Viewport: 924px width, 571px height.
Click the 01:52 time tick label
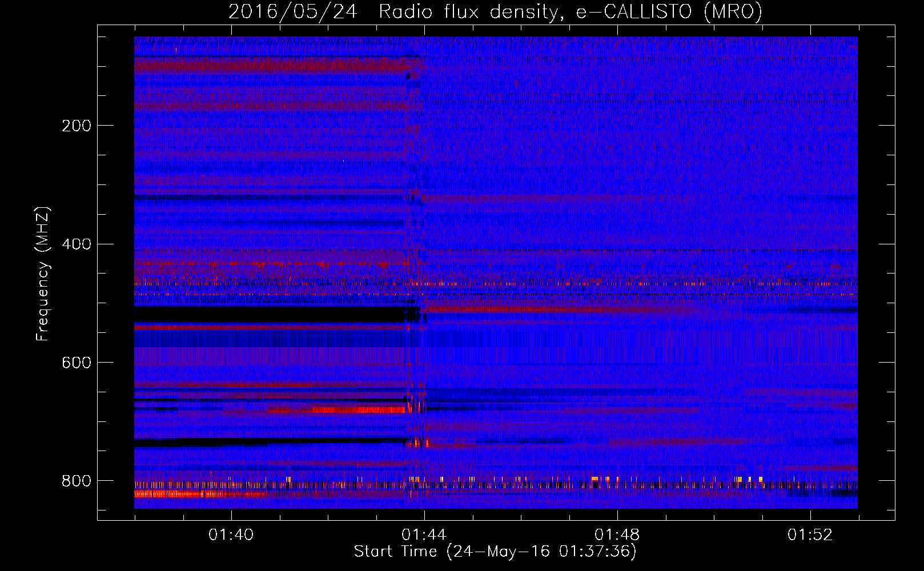tap(810, 535)
